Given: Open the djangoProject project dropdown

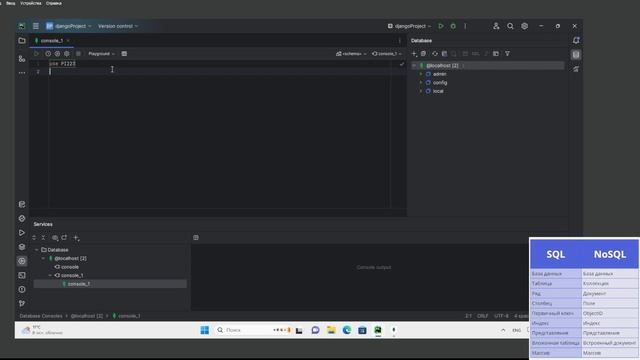Looking at the screenshot, I should tap(69, 26).
